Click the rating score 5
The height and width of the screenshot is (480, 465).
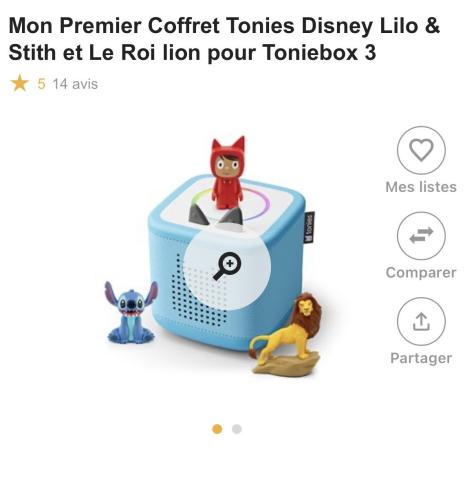click(x=41, y=84)
